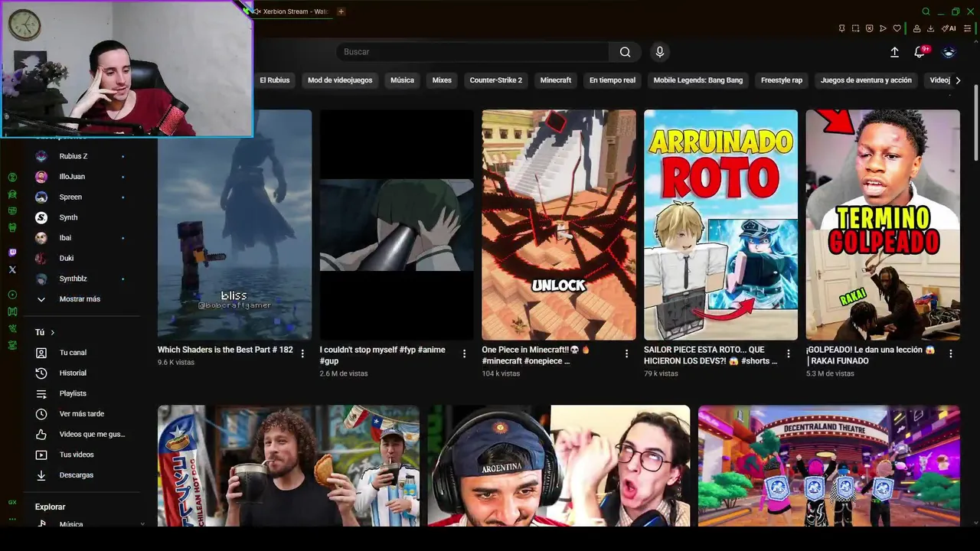Image resolution: width=980 pixels, height=551 pixels.
Task: Click the heart bookmark icon in toolbar
Action: 897,28
